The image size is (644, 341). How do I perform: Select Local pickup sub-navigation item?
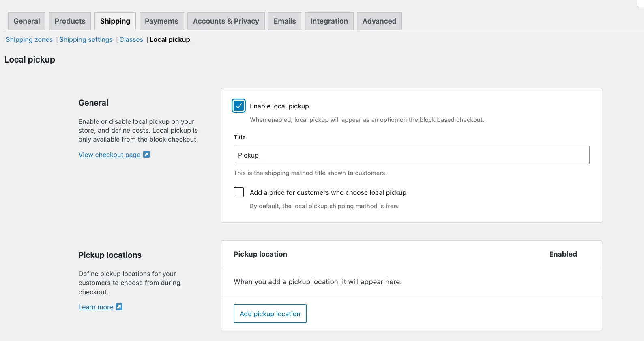(170, 39)
